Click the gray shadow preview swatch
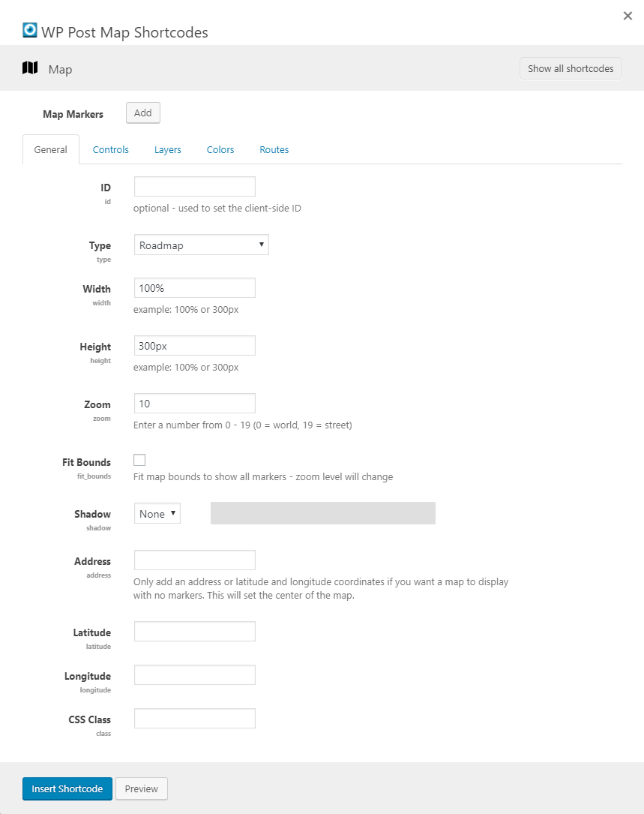644x814 pixels. click(x=323, y=513)
